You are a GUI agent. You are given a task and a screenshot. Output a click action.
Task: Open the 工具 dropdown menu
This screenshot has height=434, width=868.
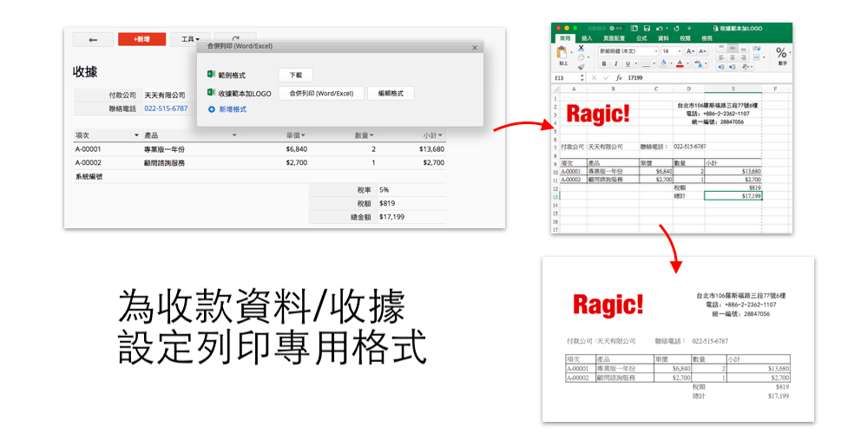pyautogui.click(x=190, y=39)
